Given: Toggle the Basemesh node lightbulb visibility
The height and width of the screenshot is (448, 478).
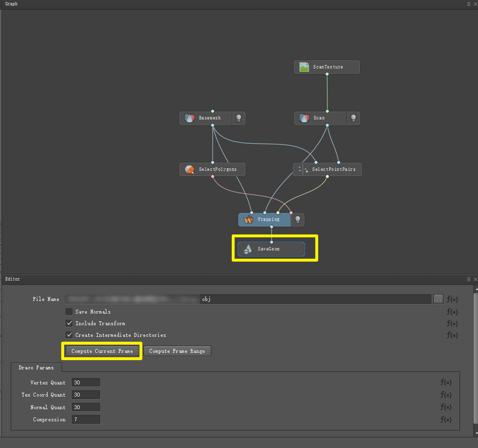Looking at the screenshot, I should (239, 118).
